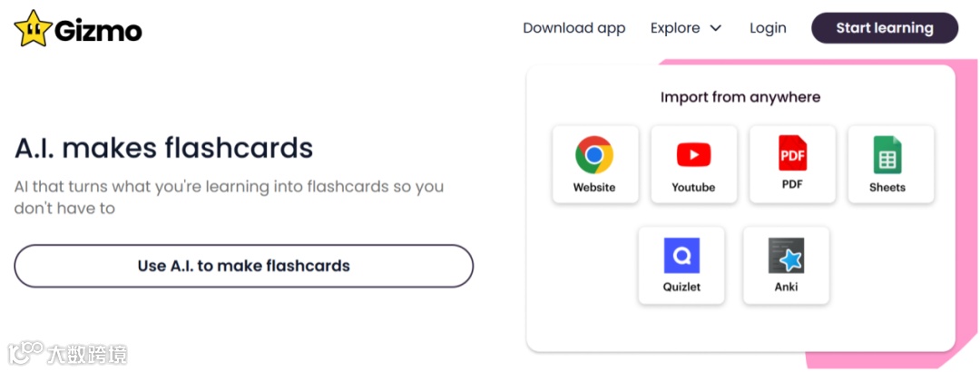980x372 pixels.
Task: Click the Gizmo star logo icon
Action: (31, 28)
